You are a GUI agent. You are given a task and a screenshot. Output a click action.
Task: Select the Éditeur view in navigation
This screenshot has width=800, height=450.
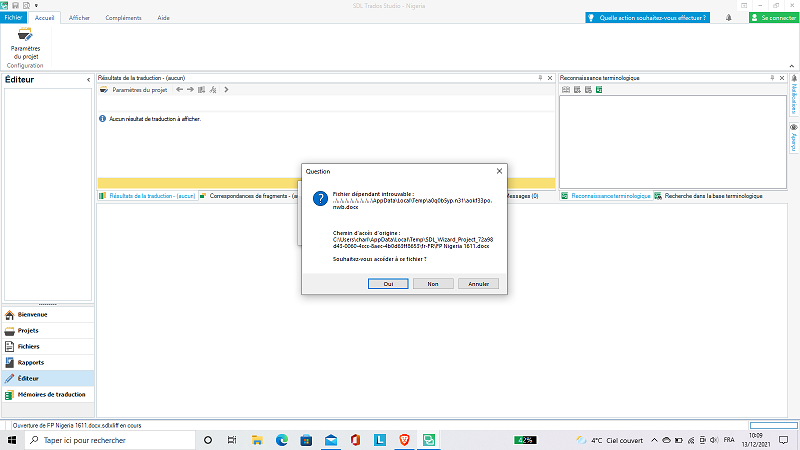click(48, 379)
